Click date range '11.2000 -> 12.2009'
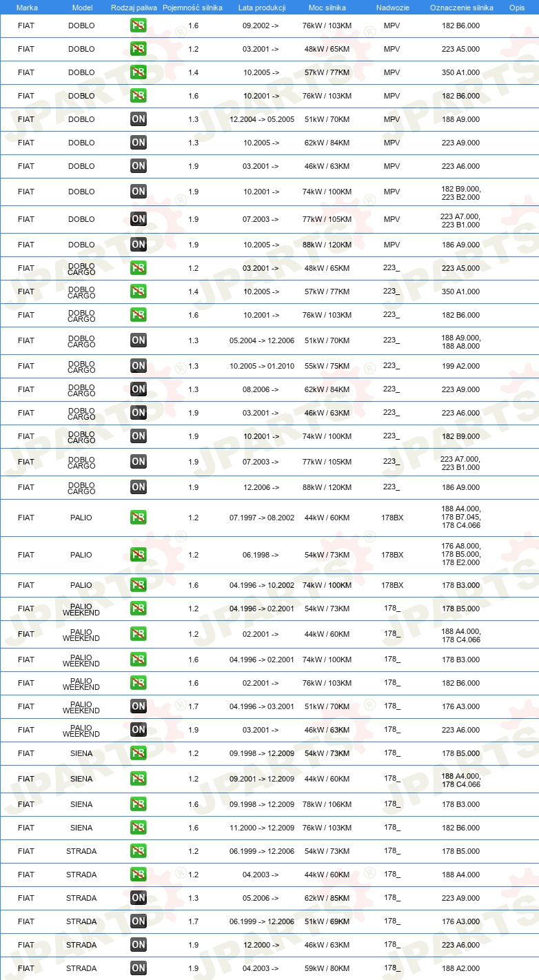 point(262,828)
